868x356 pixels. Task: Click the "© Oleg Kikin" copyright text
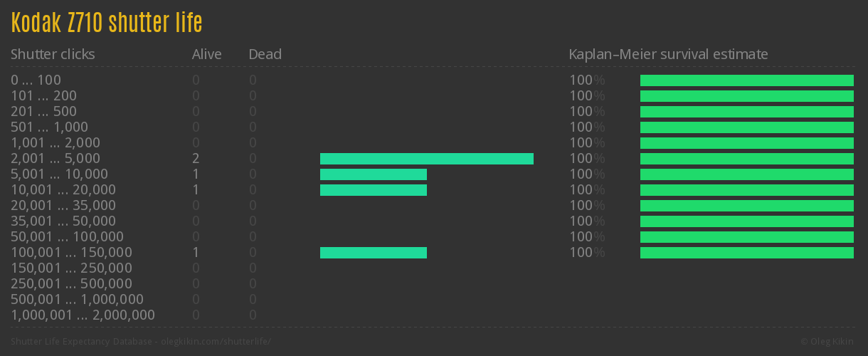point(829,341)
